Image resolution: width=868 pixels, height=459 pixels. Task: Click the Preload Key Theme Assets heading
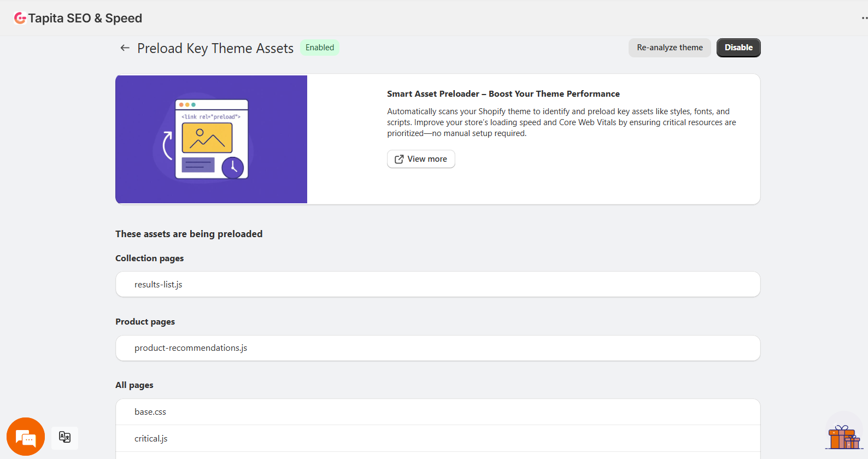(x=215, y=48)
